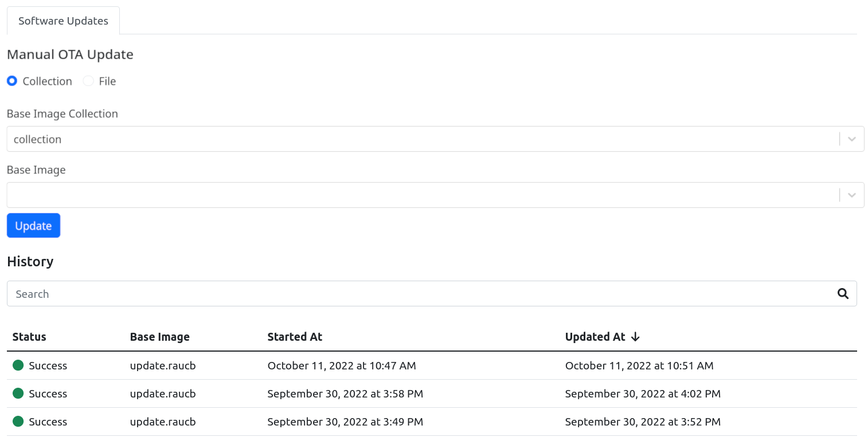Sort the table by Base Image column
The image size is (868, 445).
pos(160,337)
